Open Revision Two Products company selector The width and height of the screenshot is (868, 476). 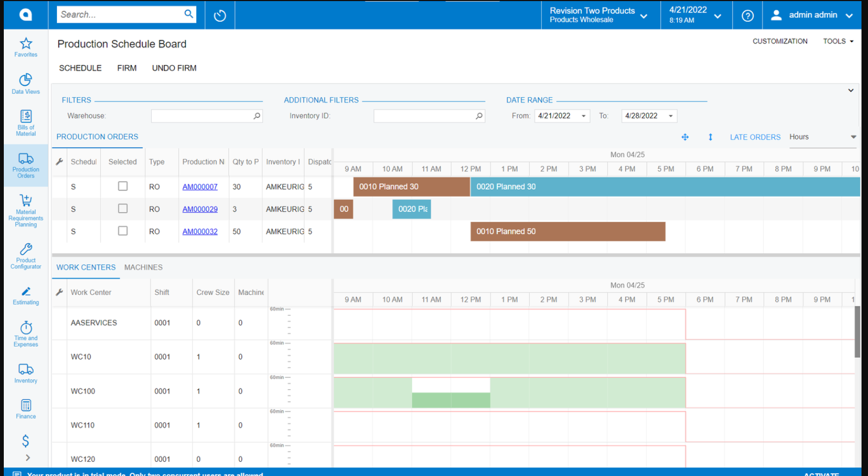(599, 15)
